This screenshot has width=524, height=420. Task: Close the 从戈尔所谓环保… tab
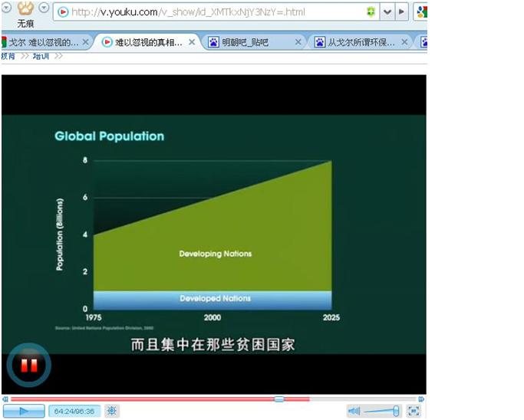[404, 42]
